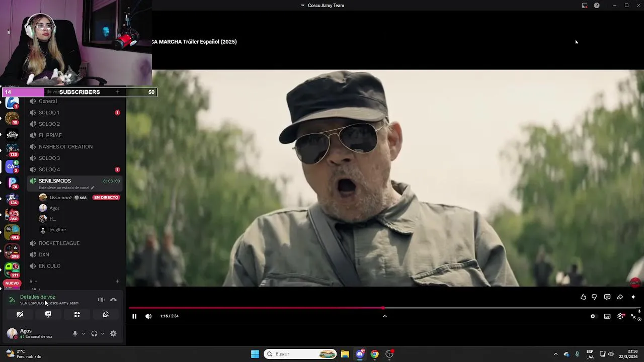Open Discord activities button
This screenshot has height=362, width=644.
77,314
